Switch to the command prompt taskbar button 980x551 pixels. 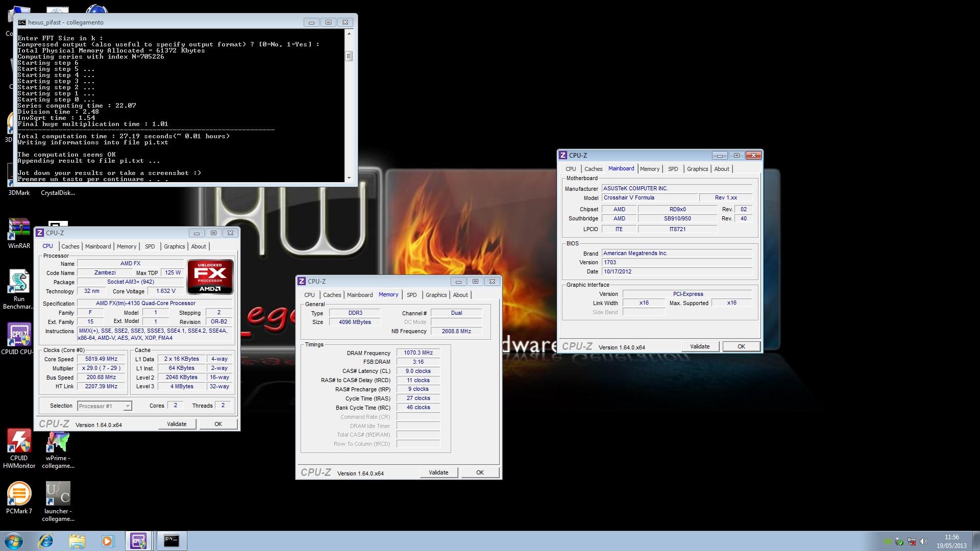click(x=171, y=541)
